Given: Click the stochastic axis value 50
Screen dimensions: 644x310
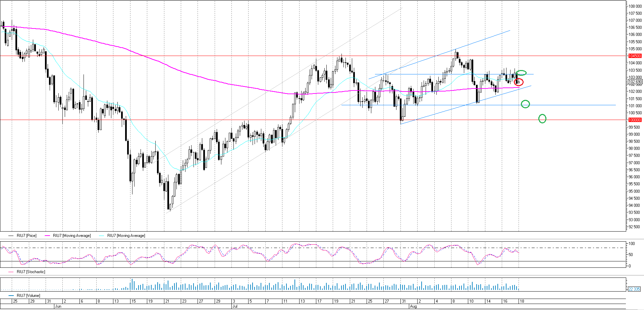Looking at the screenshot, I should [x=631, y=255].
